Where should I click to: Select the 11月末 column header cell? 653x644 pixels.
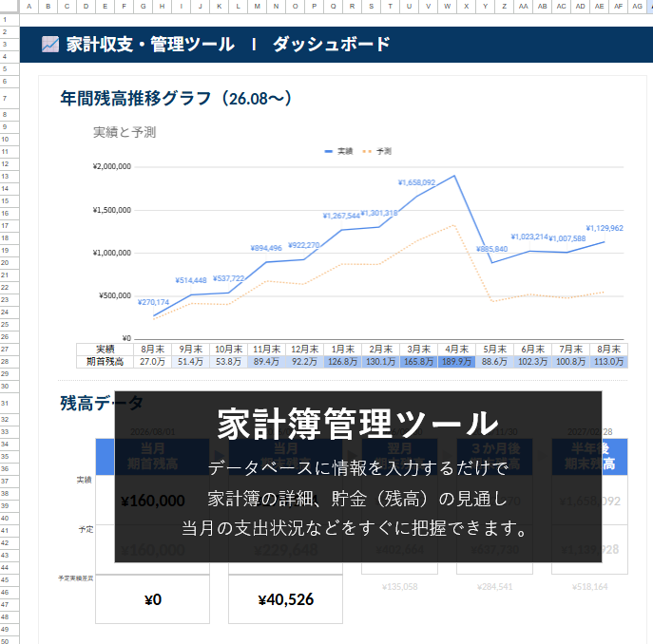(x=266, y=350)
